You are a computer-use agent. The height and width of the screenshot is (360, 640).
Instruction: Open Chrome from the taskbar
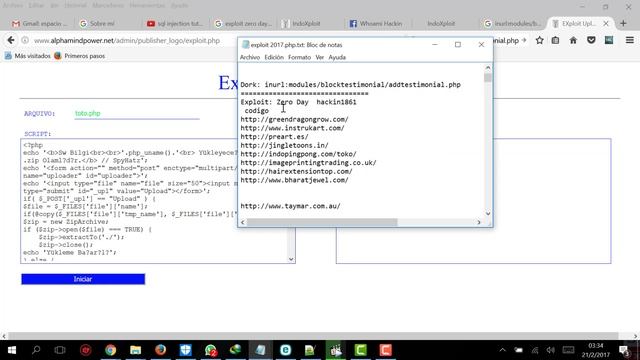pos(110,350)
